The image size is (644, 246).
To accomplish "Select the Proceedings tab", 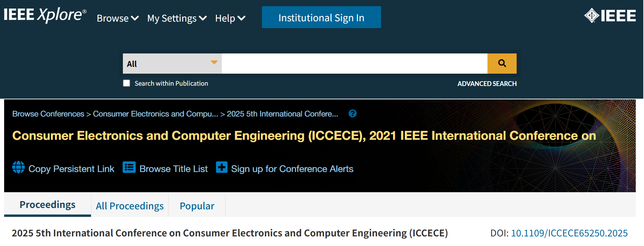I will tap(47, 205).
